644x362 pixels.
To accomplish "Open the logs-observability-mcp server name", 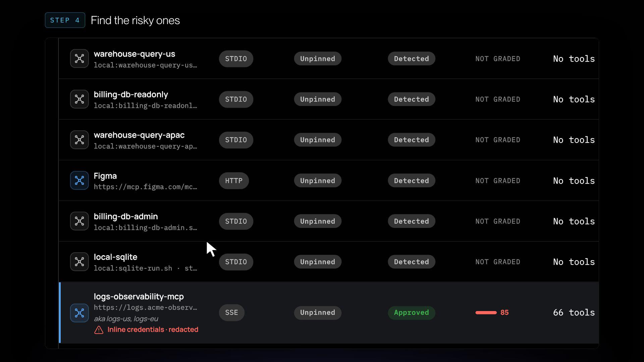I will pyautogui.click(x=139, y=297).
